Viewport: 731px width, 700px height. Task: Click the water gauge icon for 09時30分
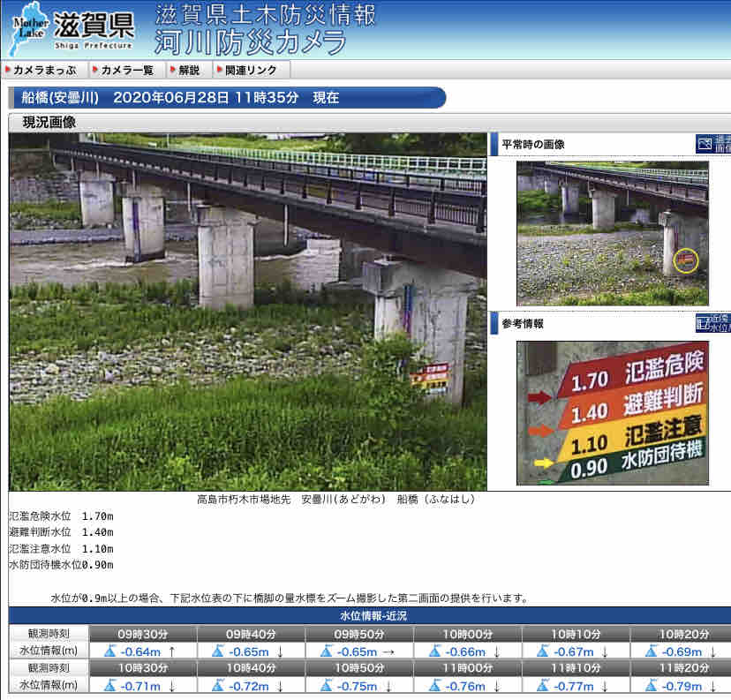coord(110,651)
